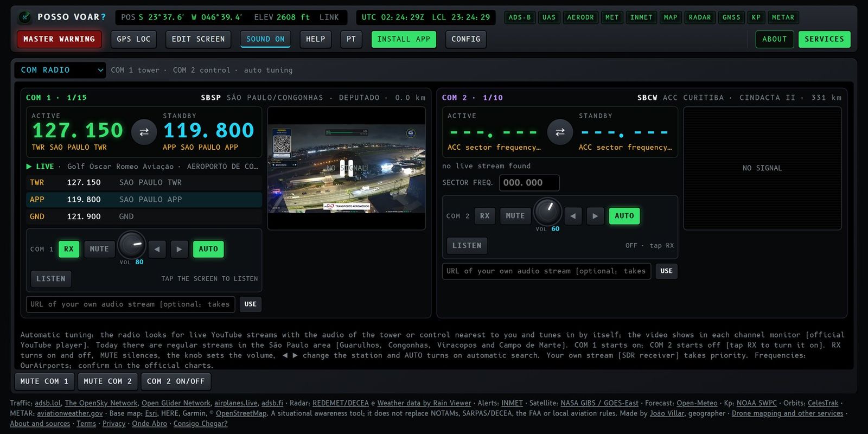Click COM 1 standby frequency 119.800
This screenshot has width=868, height=434.
(209, 131)
